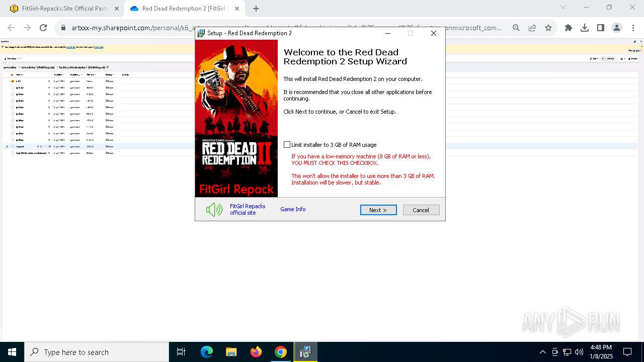This screenshot has width=644, height=362.
Task: Open the Chrome three-dot menu
Action: (x=633, y=28)
